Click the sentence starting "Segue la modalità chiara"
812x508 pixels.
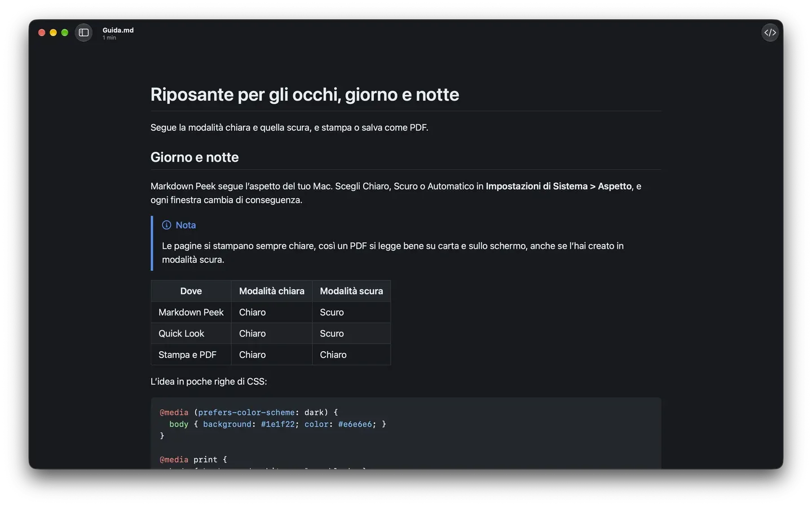click(x=289, y=128)
